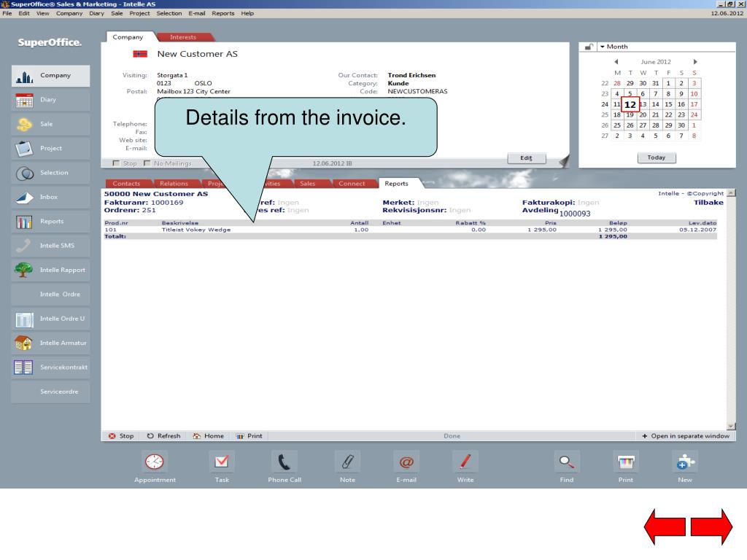The width and height of the screenshot is (747, 560).
Task: Open the Inbox icon
Action: (x=24, y=197)
